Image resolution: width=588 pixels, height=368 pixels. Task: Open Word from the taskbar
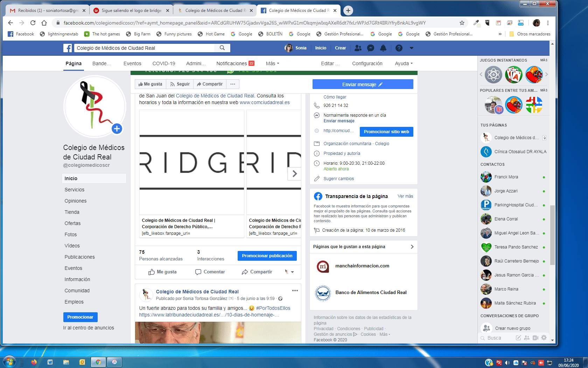pyautogui.click(x=50, y=362)
